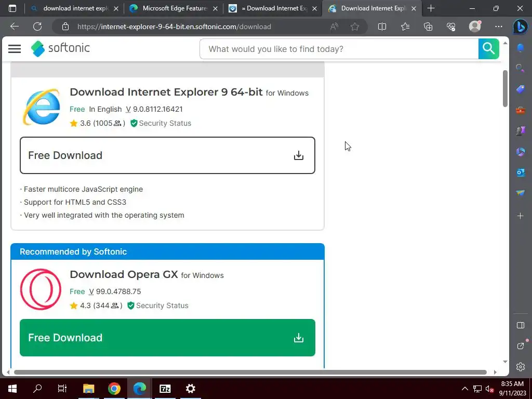
Task: Open the Windows Start menu
Action: pos(12,389)
